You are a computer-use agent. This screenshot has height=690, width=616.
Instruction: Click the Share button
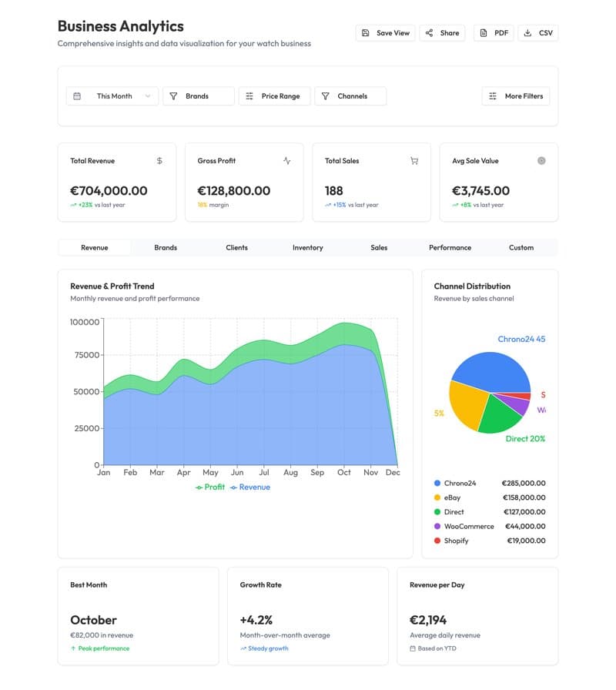442,33
